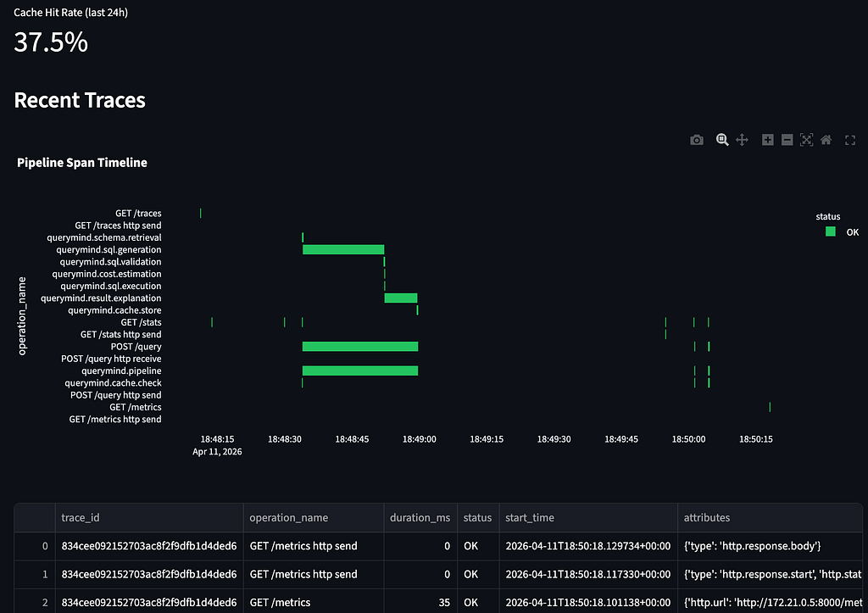Click the querymind.schema.retrieval span marker

(303, 237)
